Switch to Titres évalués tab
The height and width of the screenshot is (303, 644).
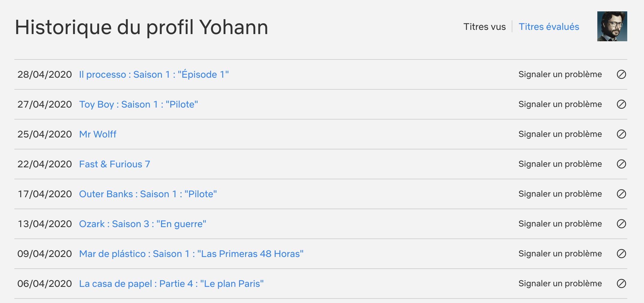point(549,27)
